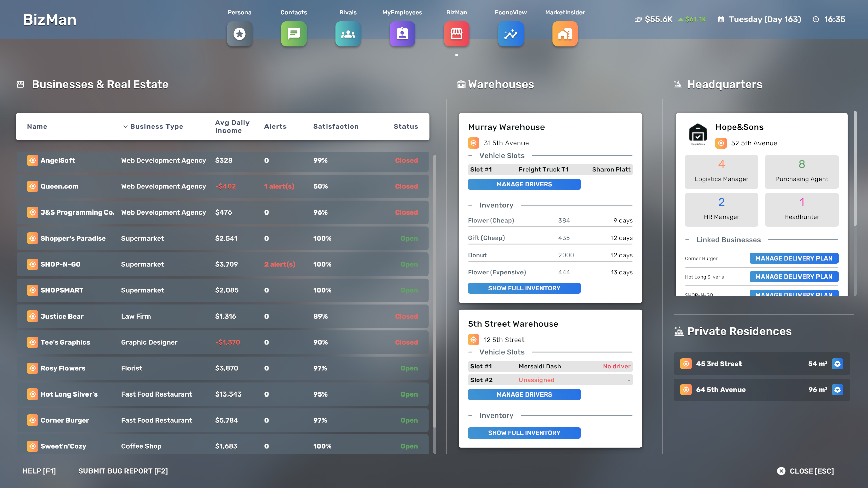Click location icon next to Rosy Flowers
868x488 pixels.
coord(33,368)
